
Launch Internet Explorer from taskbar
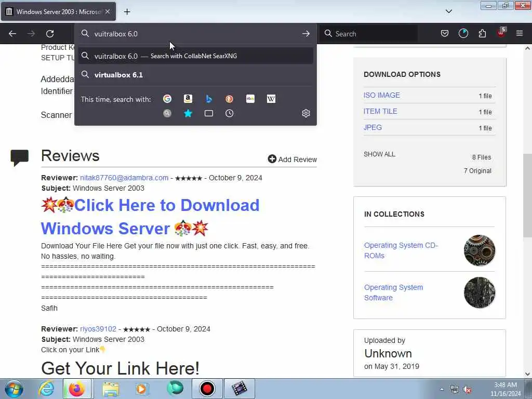(46, 389)
